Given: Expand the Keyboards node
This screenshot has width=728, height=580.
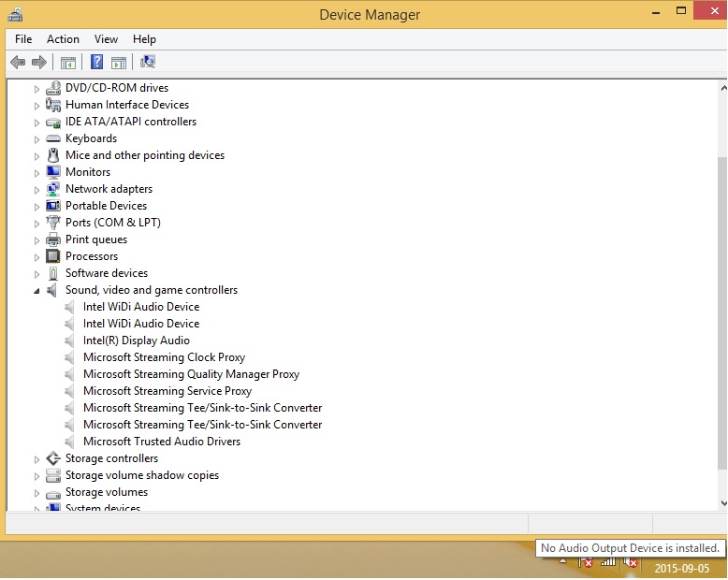Looking at the screenshot, I should coord(36,139).
